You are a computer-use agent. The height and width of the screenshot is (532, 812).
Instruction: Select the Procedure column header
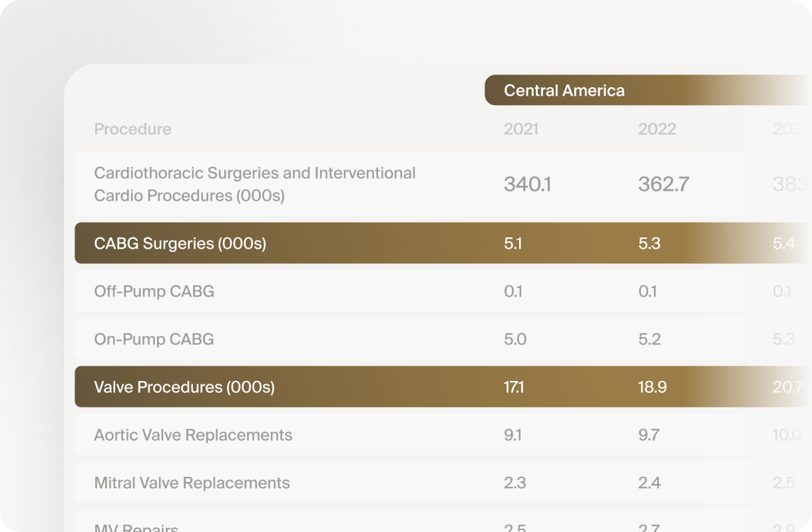[132, 129]
